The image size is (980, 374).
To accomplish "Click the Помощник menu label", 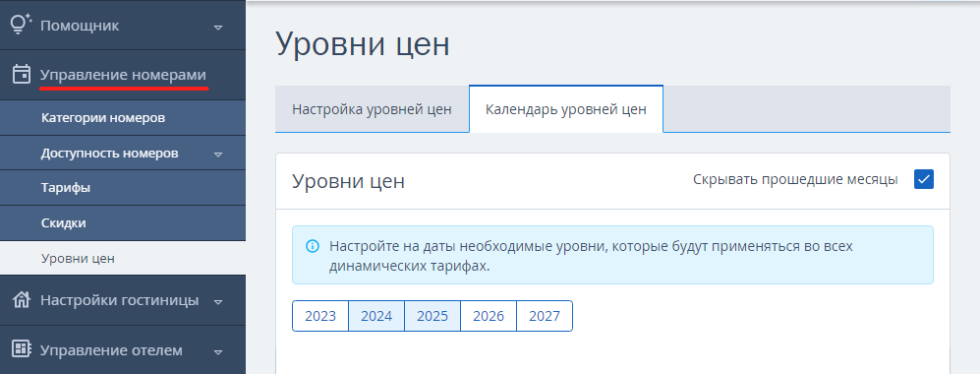I will click(x=80, y=26).
